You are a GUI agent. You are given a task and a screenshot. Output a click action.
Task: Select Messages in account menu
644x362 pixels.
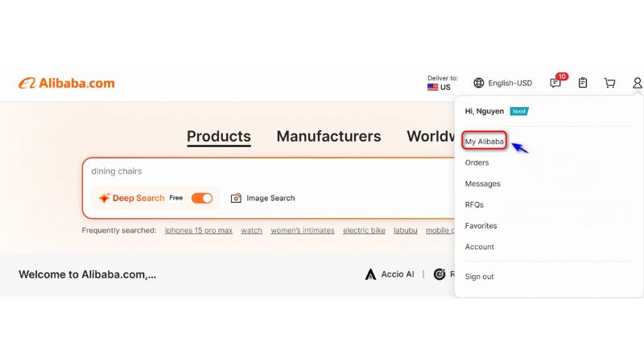pyautogui.click(x=482, y=183)
